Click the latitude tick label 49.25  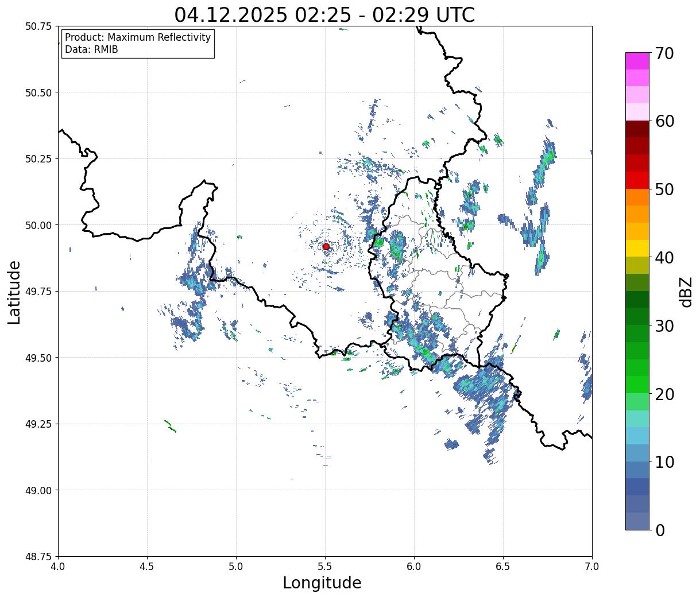(x=38, y=424)
